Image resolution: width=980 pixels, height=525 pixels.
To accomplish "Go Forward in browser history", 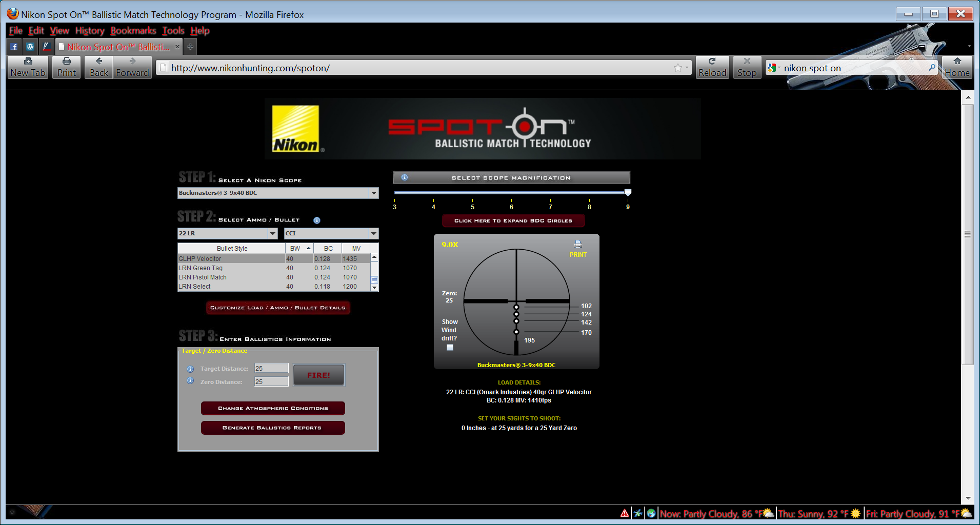I will coord(132,67).
